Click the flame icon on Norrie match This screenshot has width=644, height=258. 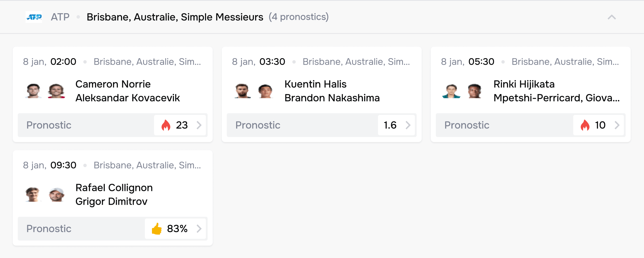coord(166,125)
